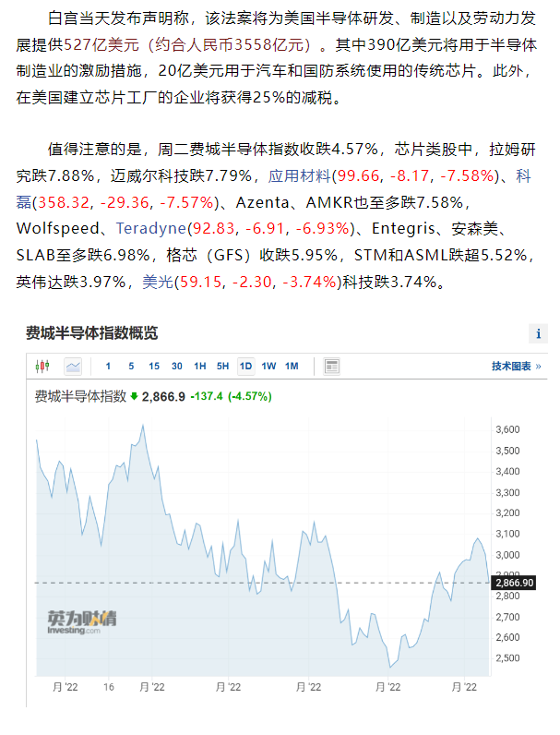
Task: Select the 1 minute interval
Action: (x=108, y=366)
